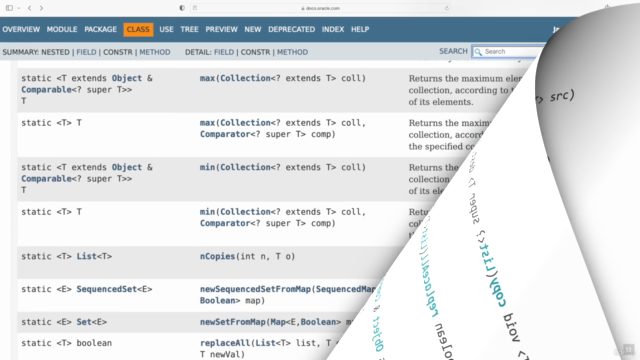640x360 pixels.
Task: Open List link in the replaceAll signature
Action: [x=265, y=343]
